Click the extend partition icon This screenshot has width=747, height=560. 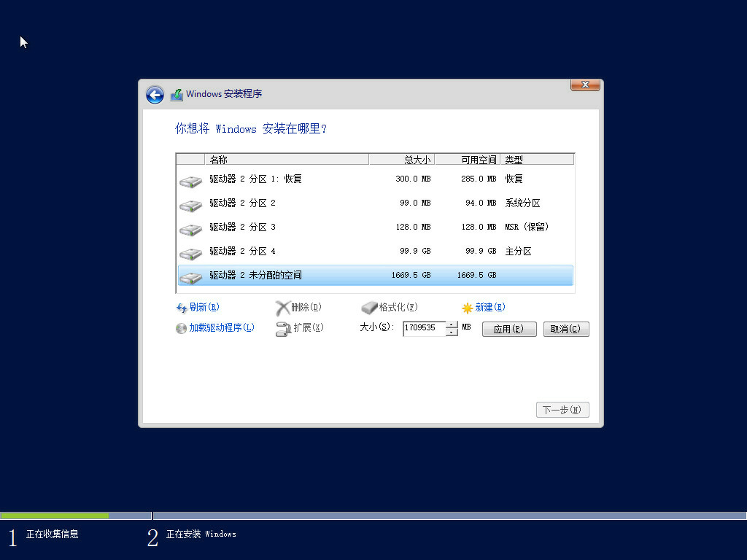coord(284,329)
